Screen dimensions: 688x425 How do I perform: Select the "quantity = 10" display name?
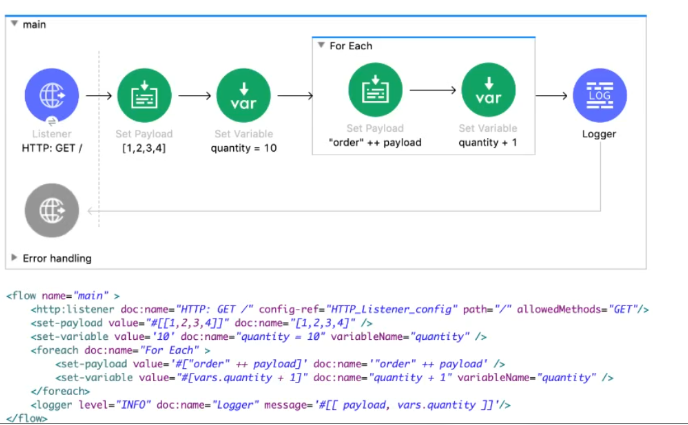click(243, 148)
